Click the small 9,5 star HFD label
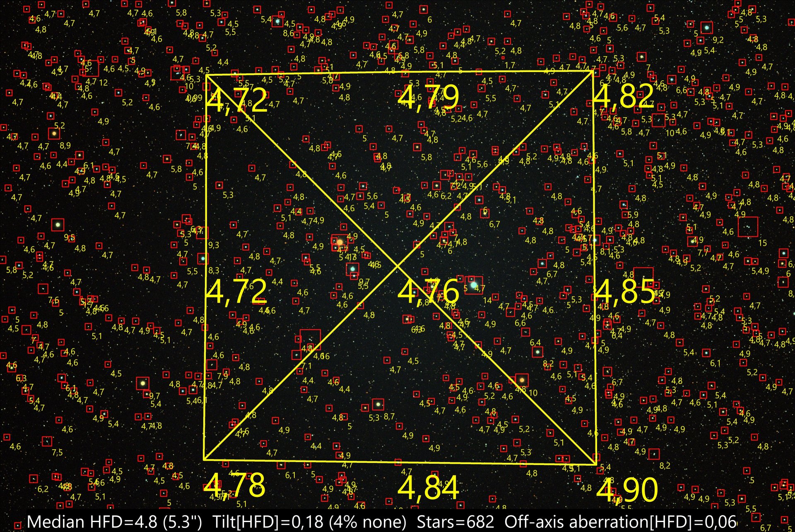 click(x=70, y=238)
